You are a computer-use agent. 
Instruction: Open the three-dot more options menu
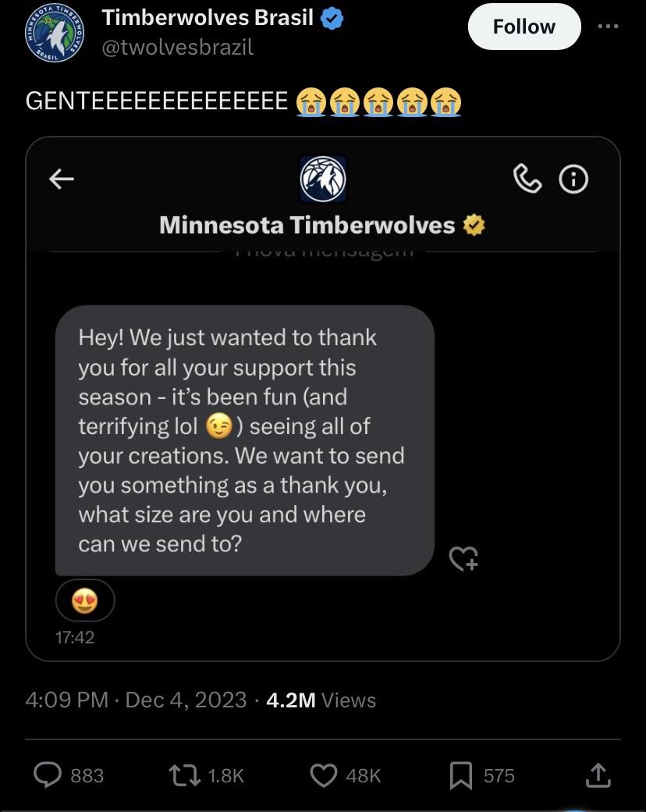point(607,26)
